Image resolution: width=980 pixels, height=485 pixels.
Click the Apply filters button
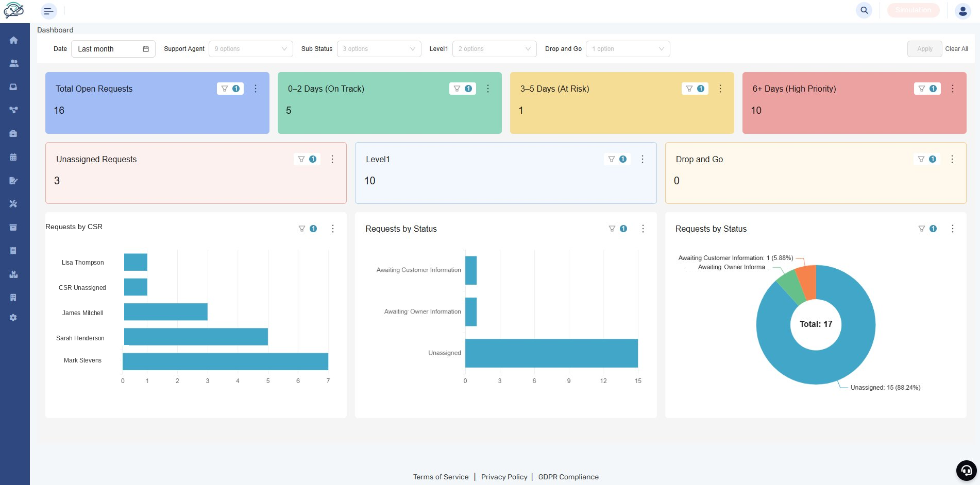(x=924, y=49)
